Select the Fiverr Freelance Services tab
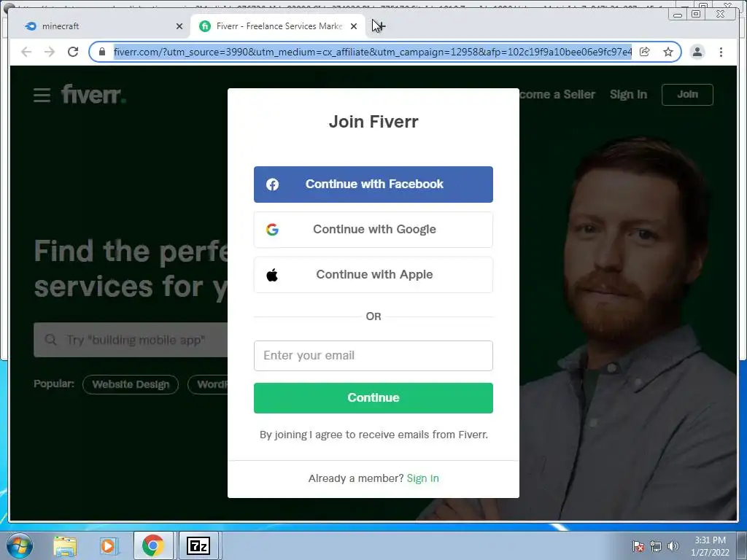 click(276, 26)
